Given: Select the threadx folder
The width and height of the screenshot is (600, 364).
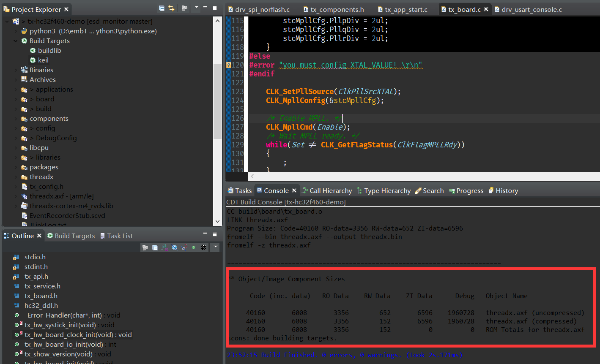Looking at the screenshot, I should coord(37,177).
